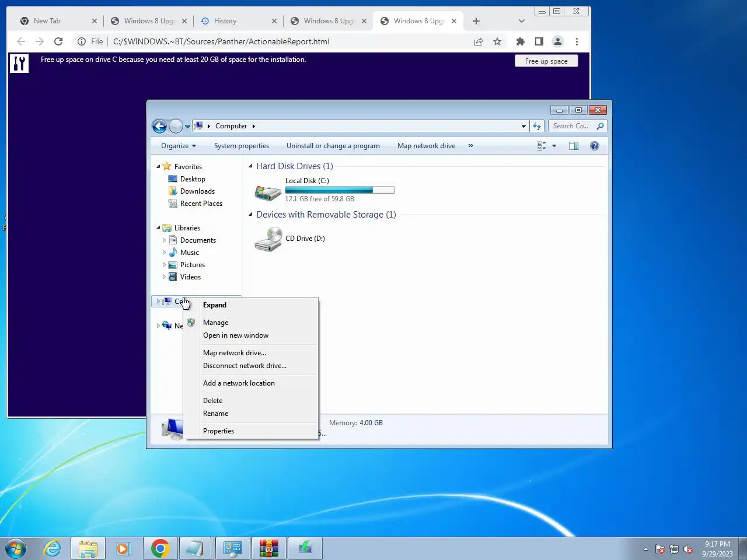Click Uninstall or change a program
747x560 pixels.
coord(333,146)
